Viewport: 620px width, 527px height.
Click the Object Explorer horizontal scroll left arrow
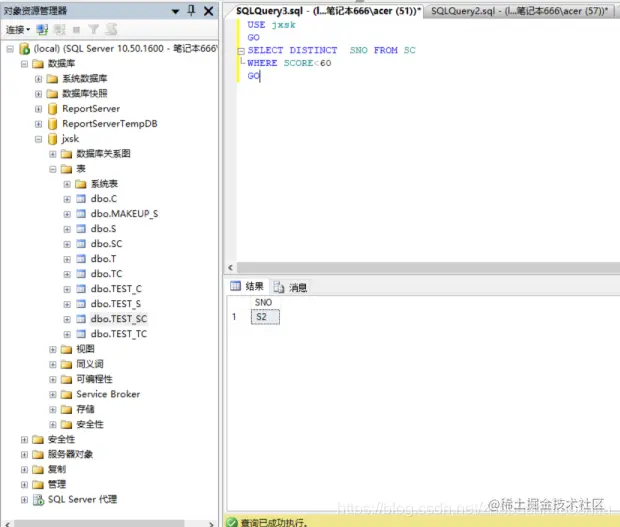(7, 524)
